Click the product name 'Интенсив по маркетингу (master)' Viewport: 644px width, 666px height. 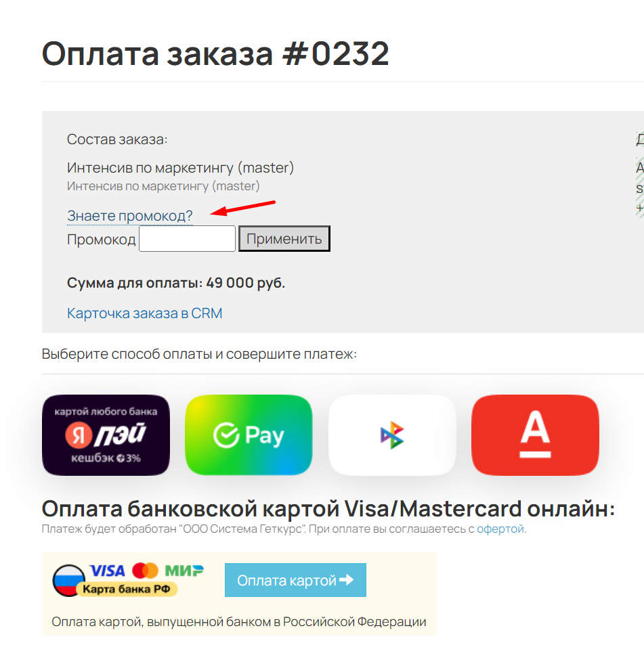[x=180, y=168]
